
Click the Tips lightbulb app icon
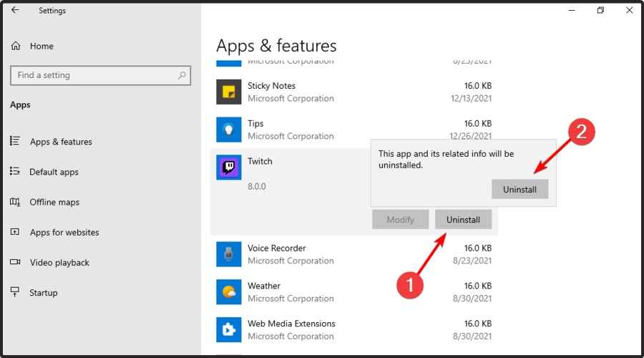click(x=229, y=130)
